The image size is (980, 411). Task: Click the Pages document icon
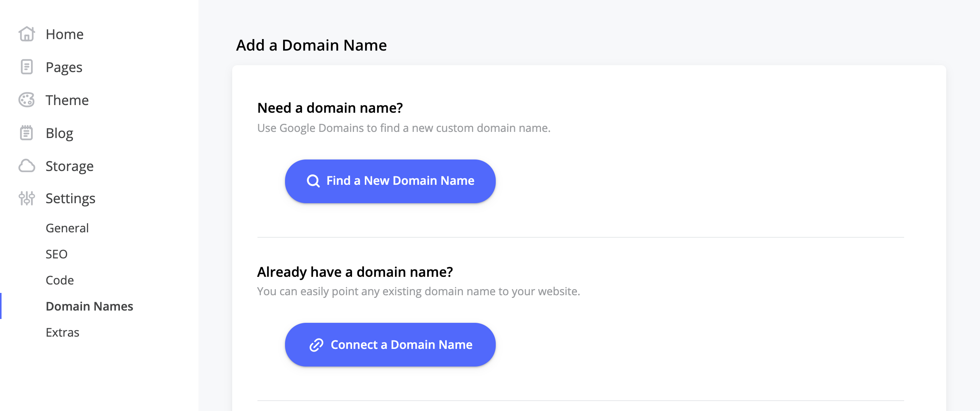pyautogui.click(x=27, y=67)
